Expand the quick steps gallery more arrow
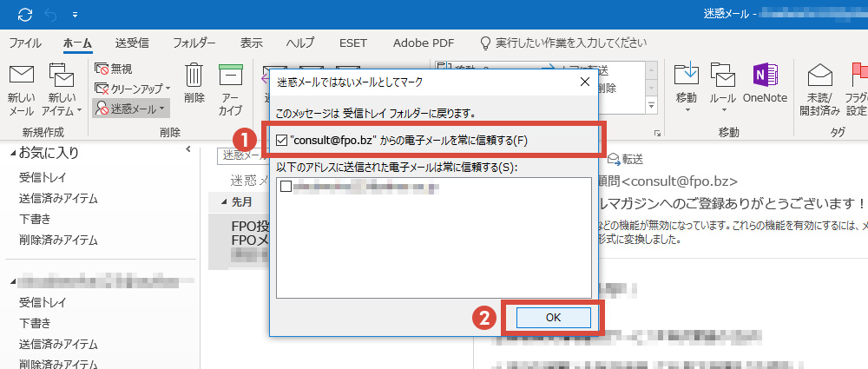This screenshot has width=868, height=369. [x=651, y=105]
